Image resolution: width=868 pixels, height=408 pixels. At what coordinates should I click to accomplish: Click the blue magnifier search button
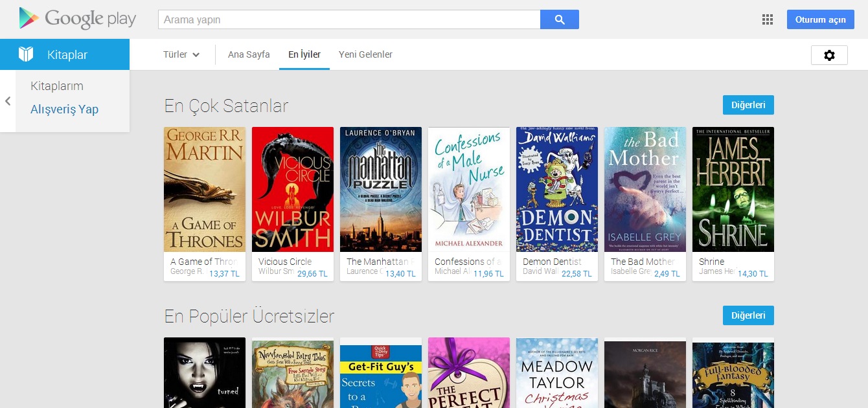click(x=560, y=19)
